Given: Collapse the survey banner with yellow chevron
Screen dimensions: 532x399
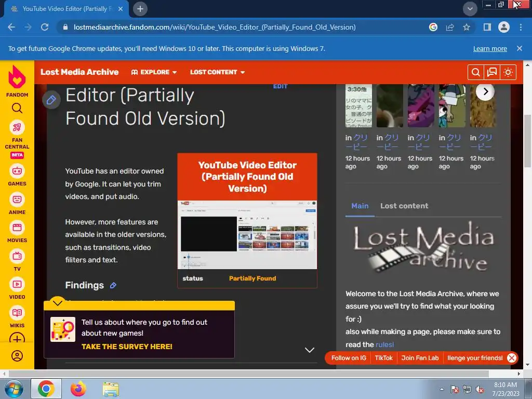Looking at the screenshot, I should pyautogui.click(x=58, y=303).
